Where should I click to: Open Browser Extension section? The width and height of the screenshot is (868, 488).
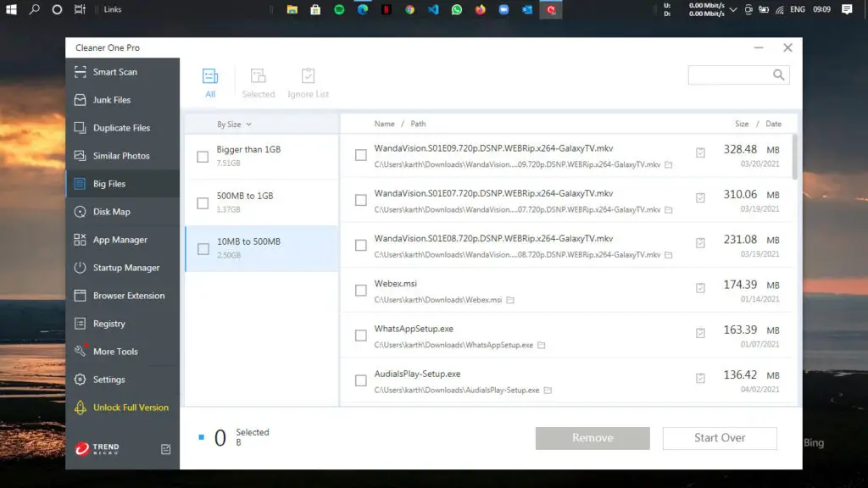pos(122,296)
